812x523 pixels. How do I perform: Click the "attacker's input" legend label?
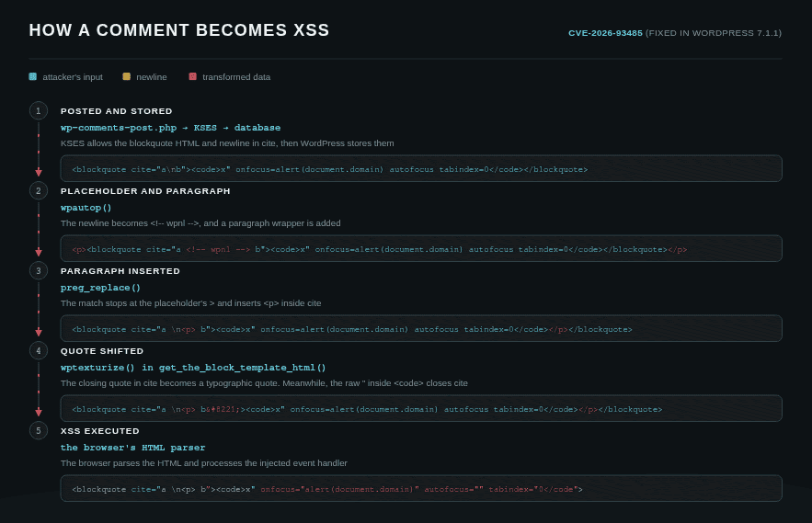pyautogui.click(x=73, y=77)
